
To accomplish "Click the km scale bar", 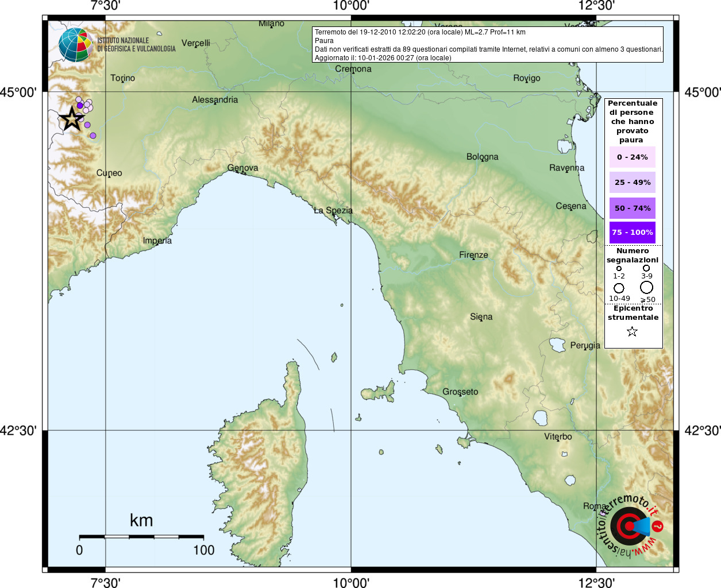I will (141, 537).
